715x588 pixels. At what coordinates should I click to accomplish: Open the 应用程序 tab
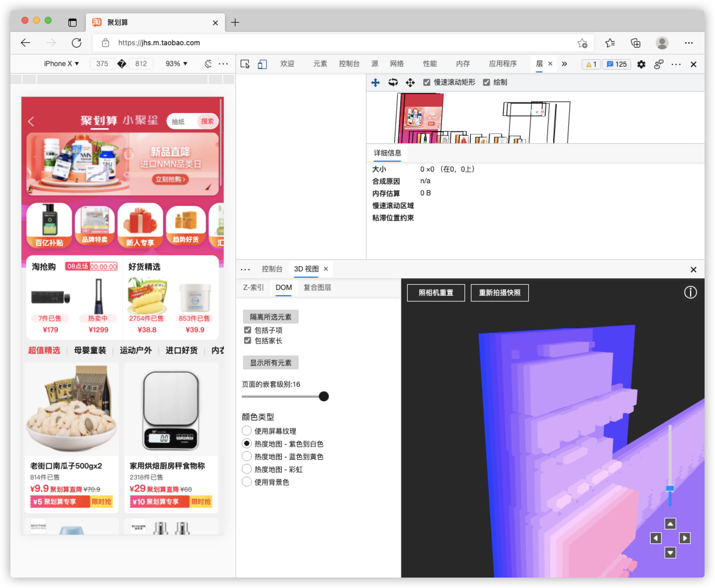(503, 64)
